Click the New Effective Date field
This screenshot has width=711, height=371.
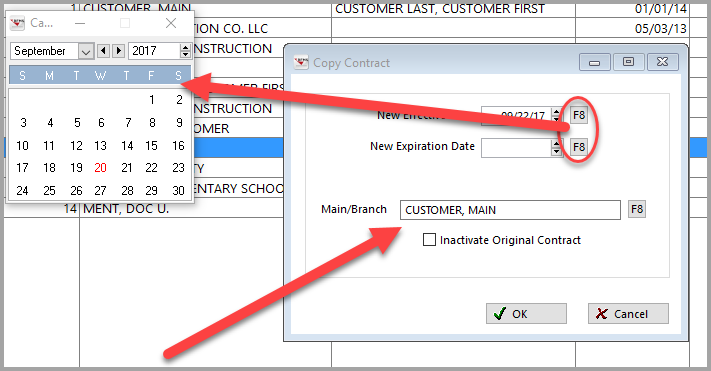(x=516, y=116)
